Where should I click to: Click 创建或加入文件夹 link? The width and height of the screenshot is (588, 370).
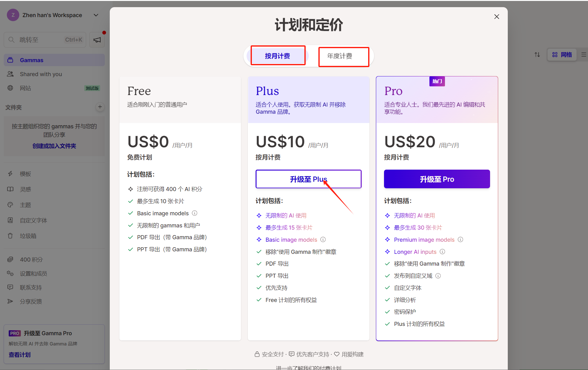tap(54, 146)
